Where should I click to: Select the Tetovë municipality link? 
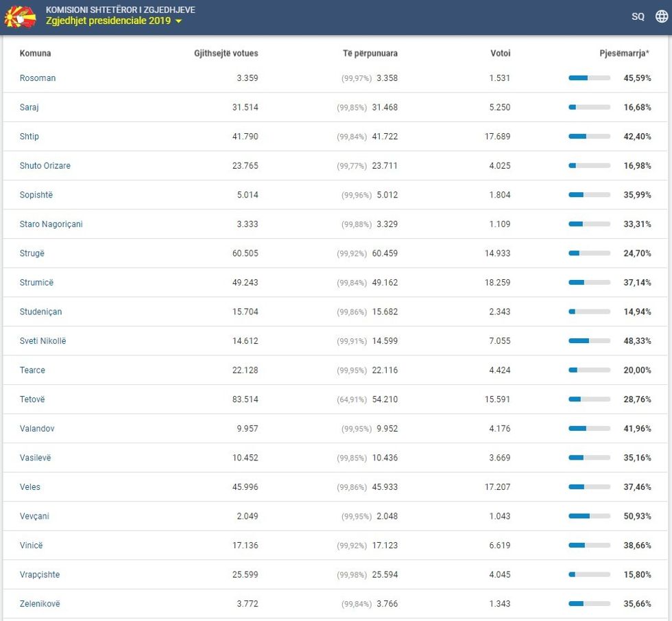32,399
